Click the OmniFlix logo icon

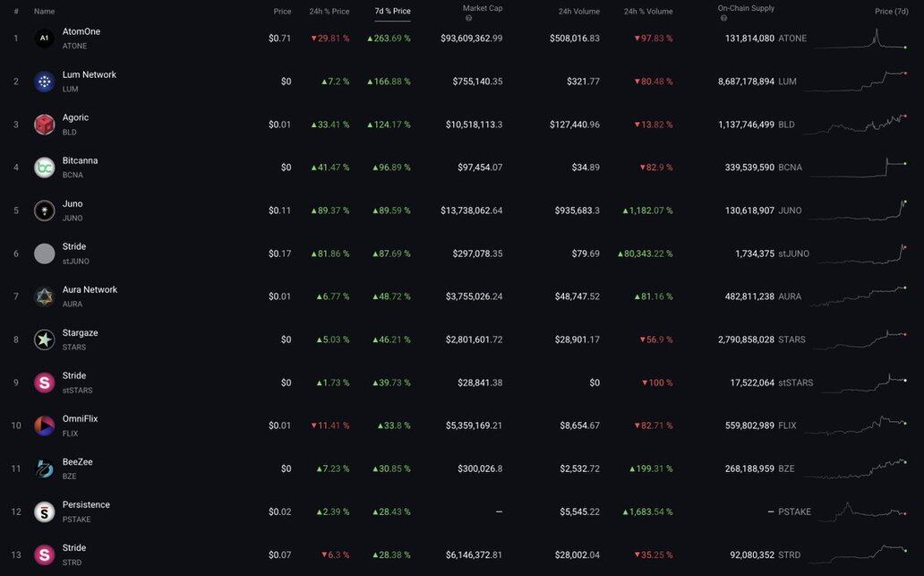coord(44,426)
